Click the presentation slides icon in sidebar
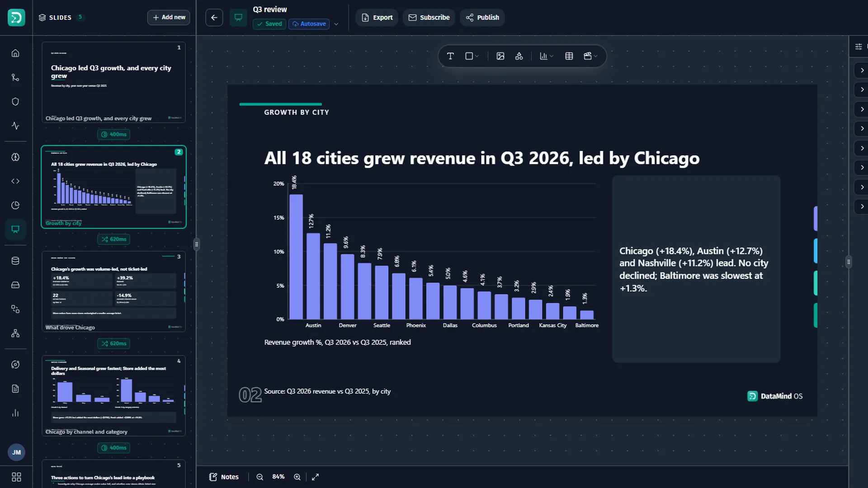868x488 pixels. click(x=15, y=229)
